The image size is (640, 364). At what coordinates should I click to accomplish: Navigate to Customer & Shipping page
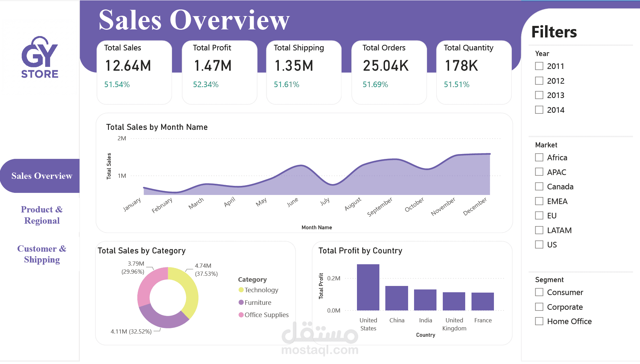41,254
